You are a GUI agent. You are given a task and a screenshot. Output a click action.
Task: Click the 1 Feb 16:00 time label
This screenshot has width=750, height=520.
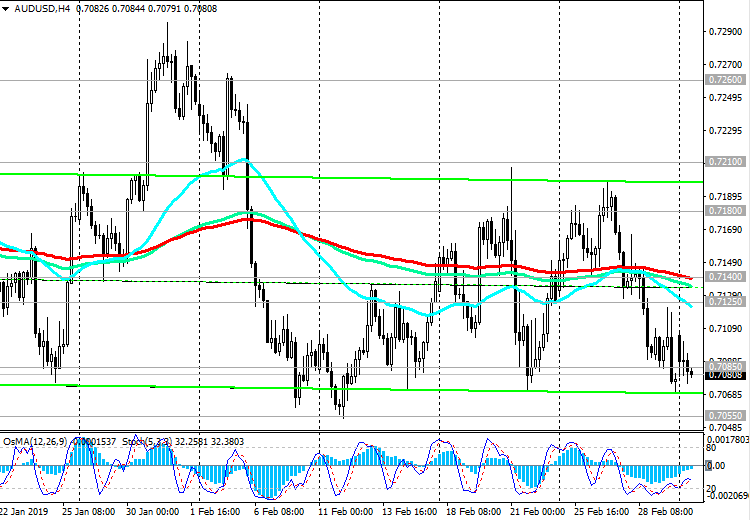click(216, 511)
